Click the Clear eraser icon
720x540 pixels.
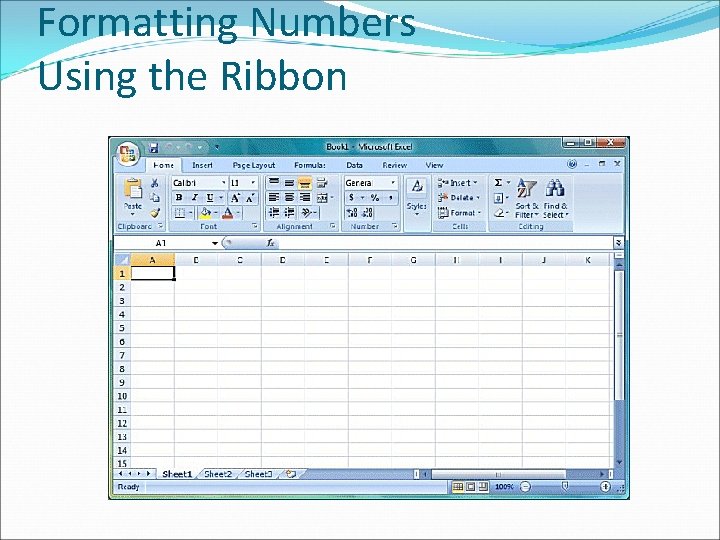tap(499, 213)
